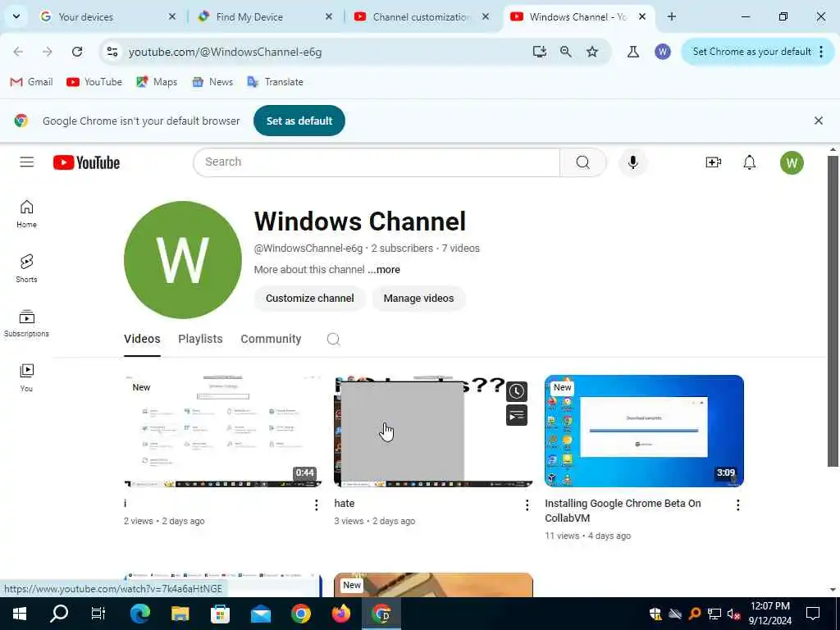Switch to the Your devices tab

tap(107, 16)
